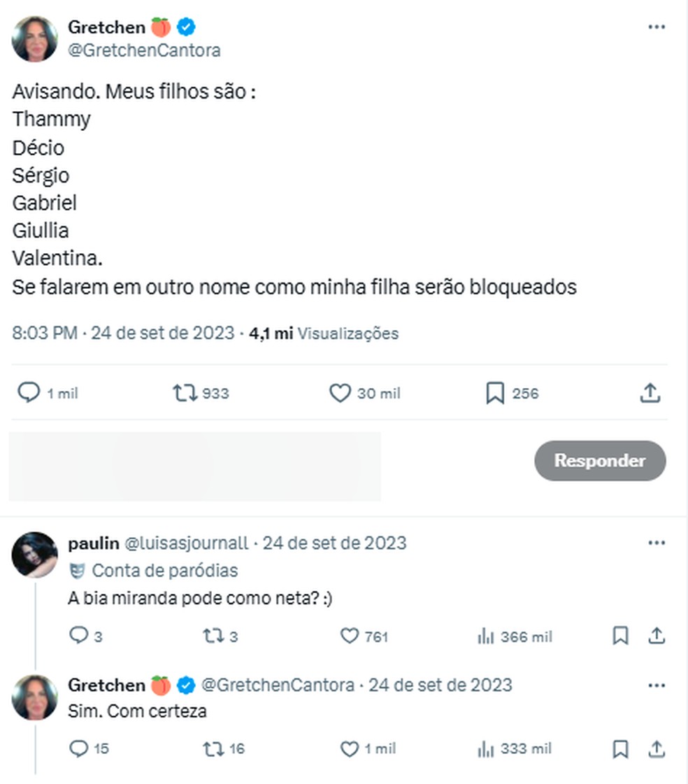Like paulin's reply with 761 likes
The height and width of the screenshot is (784, 688).
pos(349,636)
